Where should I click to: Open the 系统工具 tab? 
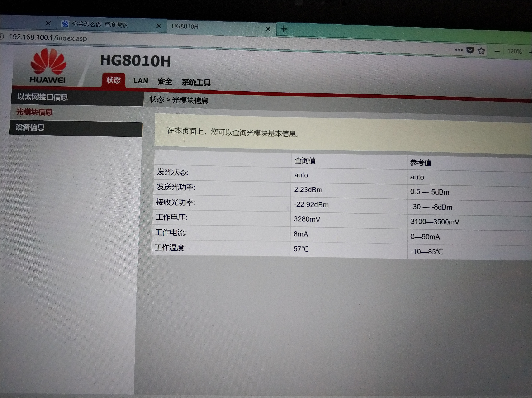tap(196, 82)
